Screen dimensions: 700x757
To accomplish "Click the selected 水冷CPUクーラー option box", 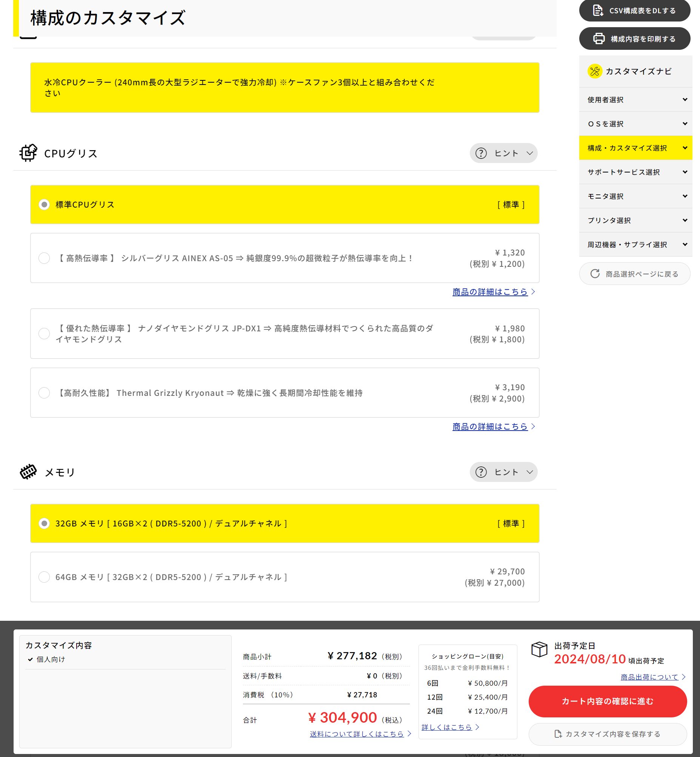I will [285, 88].
